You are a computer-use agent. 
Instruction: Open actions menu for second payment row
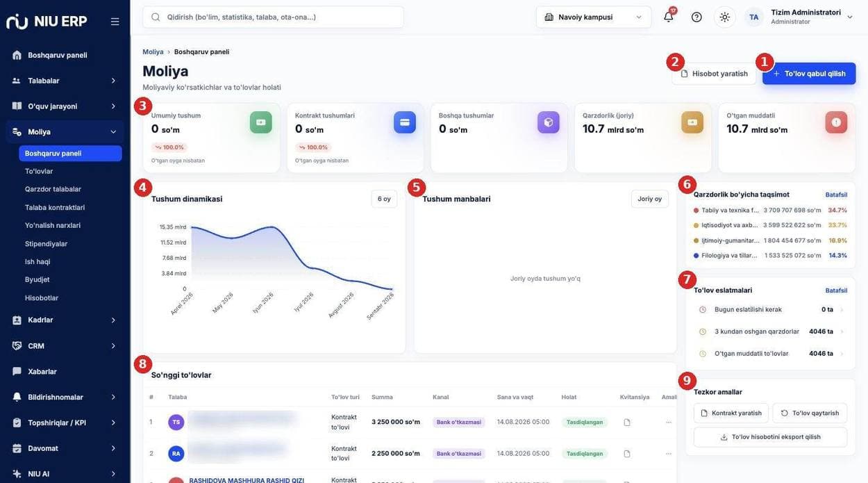click(669, 453)
